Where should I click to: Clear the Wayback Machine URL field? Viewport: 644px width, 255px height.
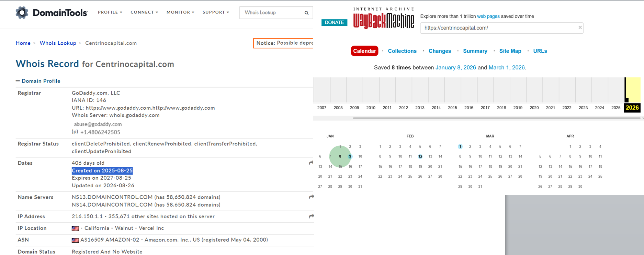tap(580, 27)
